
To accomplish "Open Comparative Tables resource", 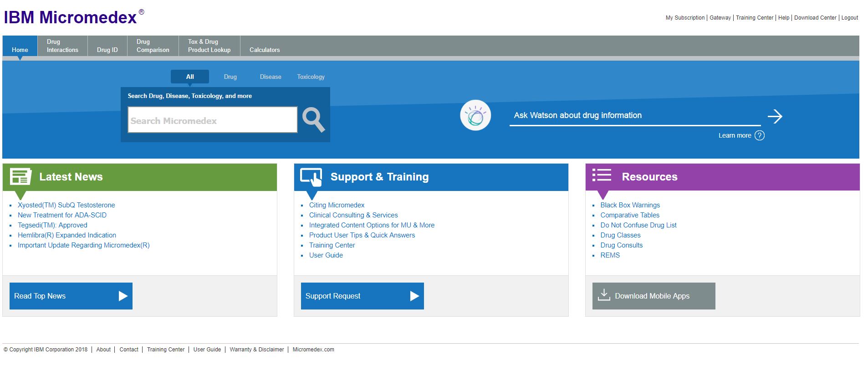I will pyautogui.click(x=630, y=215).
